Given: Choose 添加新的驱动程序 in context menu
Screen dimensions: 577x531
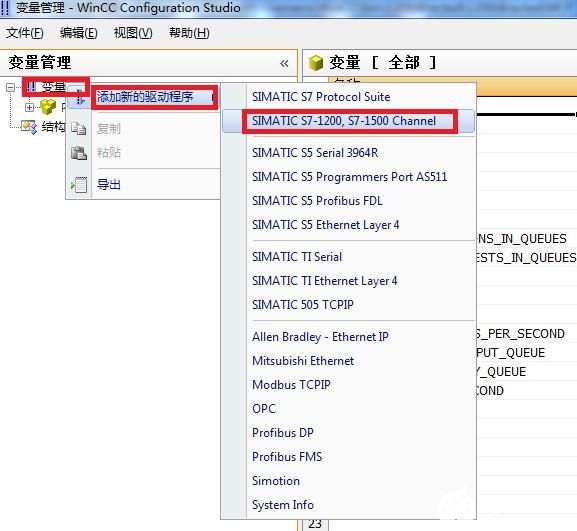Looking at the screenshot, I should coord(145,97).
